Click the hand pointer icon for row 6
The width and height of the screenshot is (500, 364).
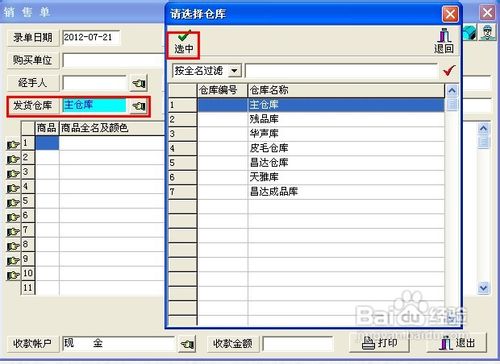[x=13, y=217]
